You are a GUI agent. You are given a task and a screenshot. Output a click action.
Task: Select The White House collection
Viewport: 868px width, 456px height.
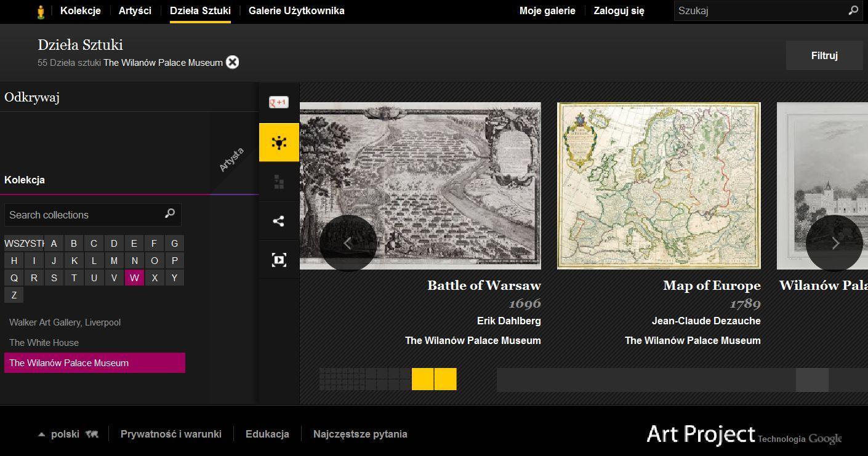tap(44, 343)
